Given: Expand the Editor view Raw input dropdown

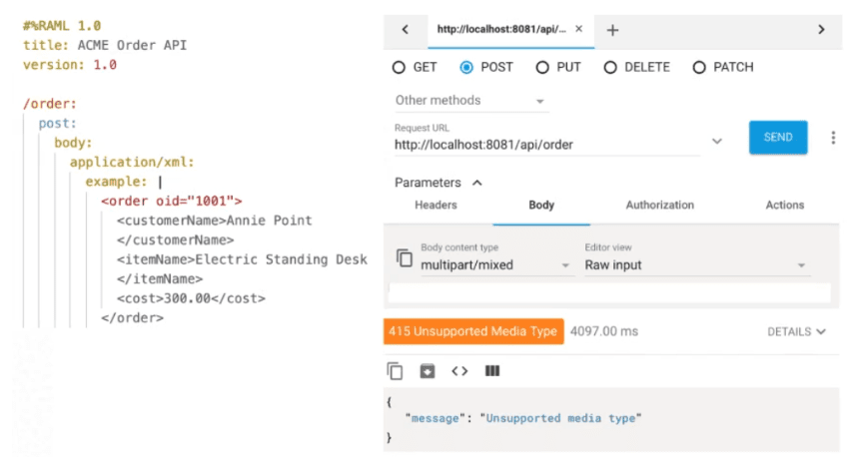Looking at the screenshot, I should [696, 265].
